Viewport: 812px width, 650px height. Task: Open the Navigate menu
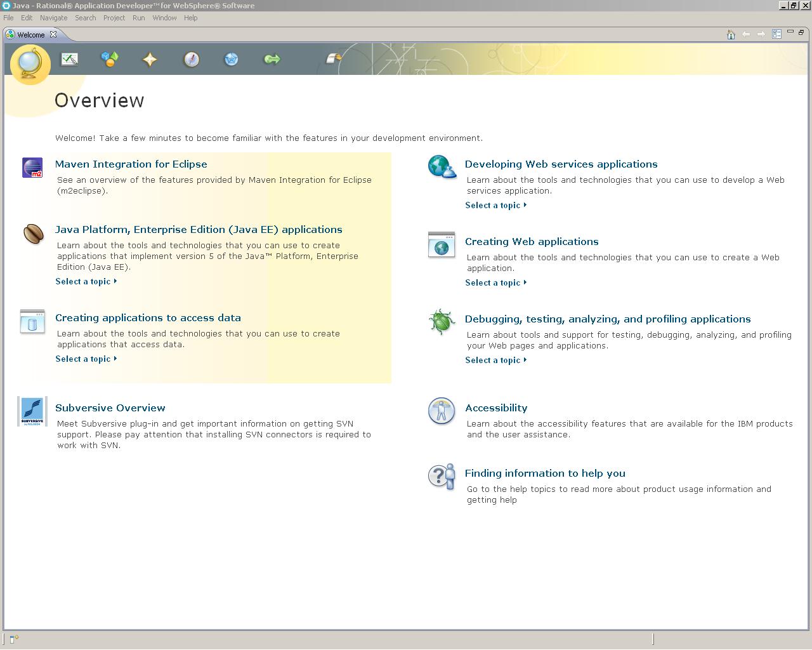(53, 18)
